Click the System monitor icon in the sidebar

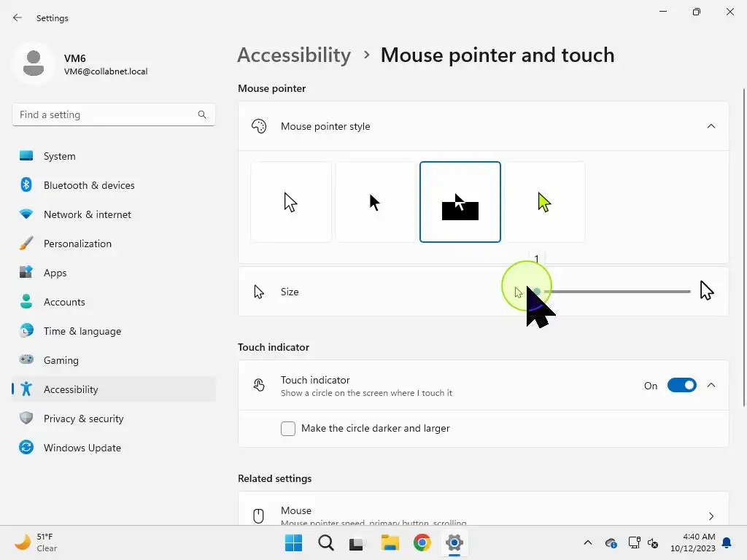tap(26, 156)
